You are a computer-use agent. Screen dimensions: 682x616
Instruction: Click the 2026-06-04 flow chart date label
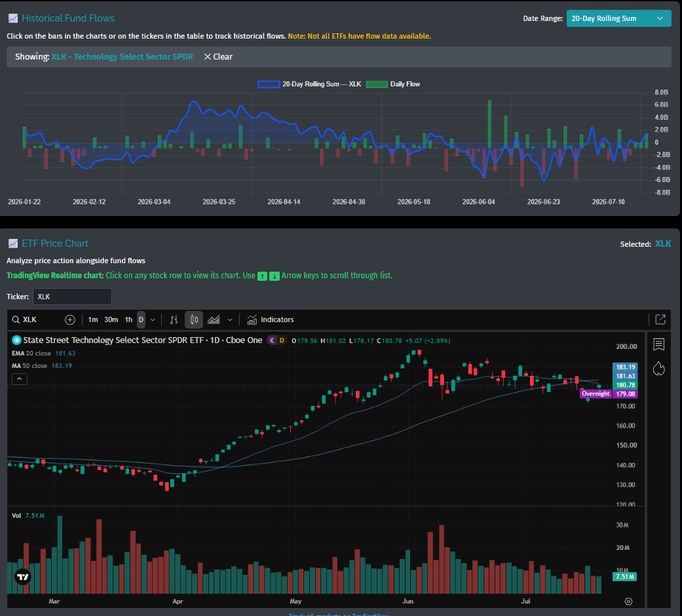tap(478, 202)
